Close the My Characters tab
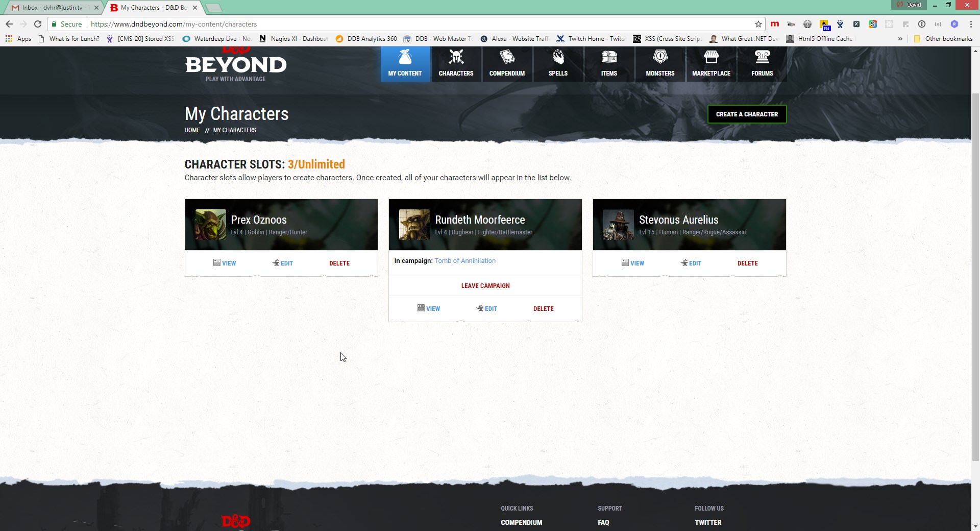This screenshot has width=980, height=531. (x=195, y=8)
